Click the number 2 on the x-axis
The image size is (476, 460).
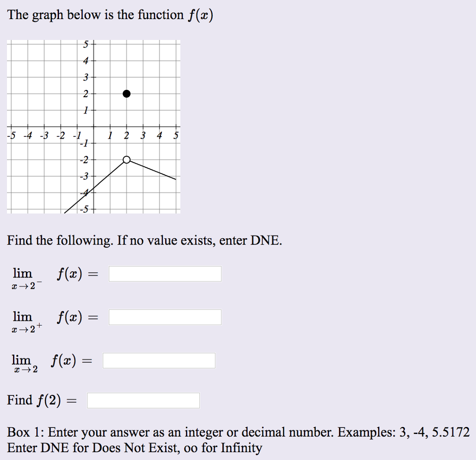coord(126,136)
